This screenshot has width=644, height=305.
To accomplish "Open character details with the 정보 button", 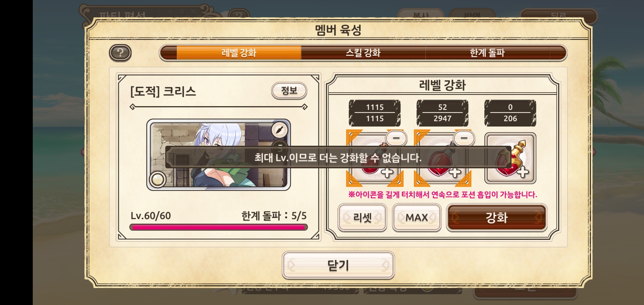I will pos(289,91).
